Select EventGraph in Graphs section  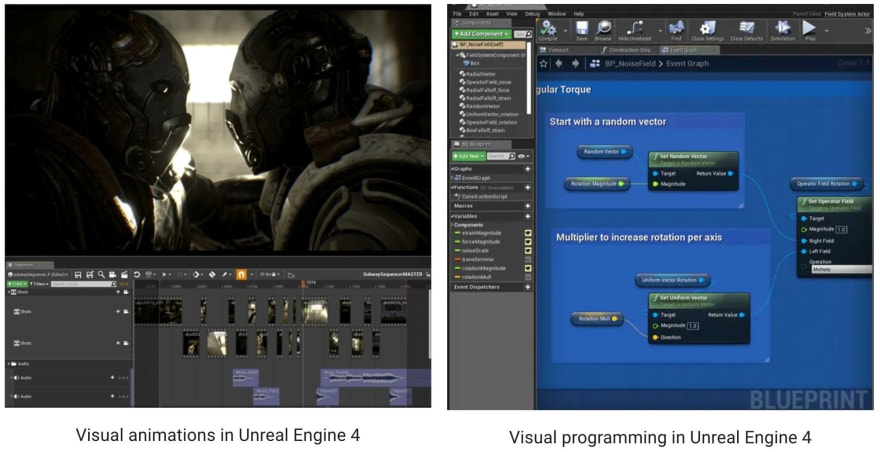[x=473, y=178]
